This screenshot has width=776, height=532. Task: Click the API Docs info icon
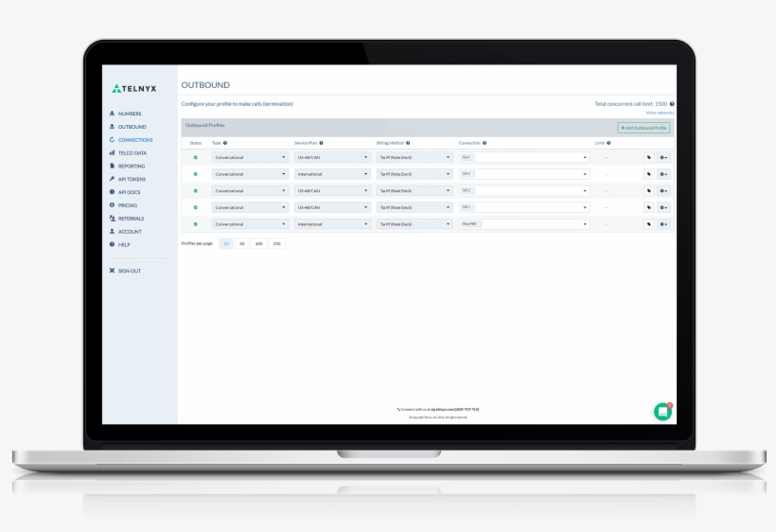coord(112,192)
